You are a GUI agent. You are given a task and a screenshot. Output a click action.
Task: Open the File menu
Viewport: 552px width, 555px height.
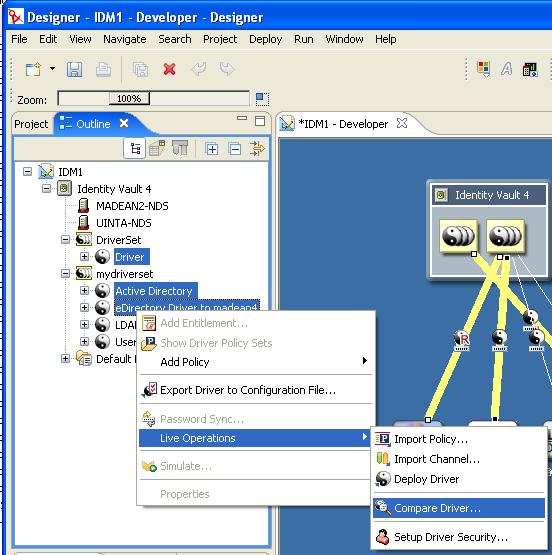19,39
